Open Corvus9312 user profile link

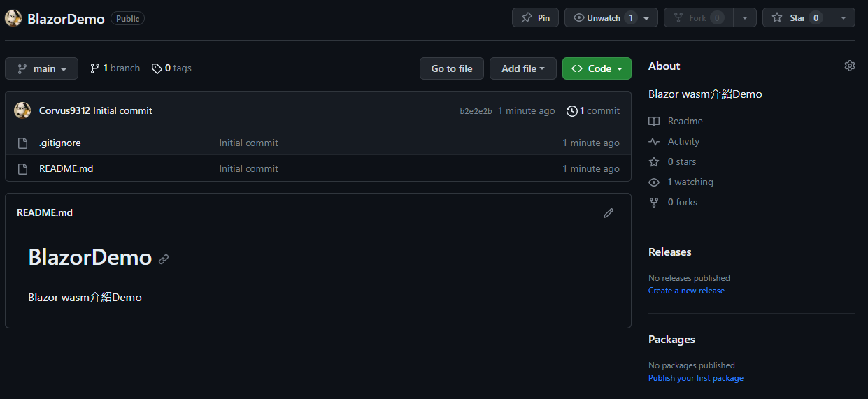tap(64, 110)
